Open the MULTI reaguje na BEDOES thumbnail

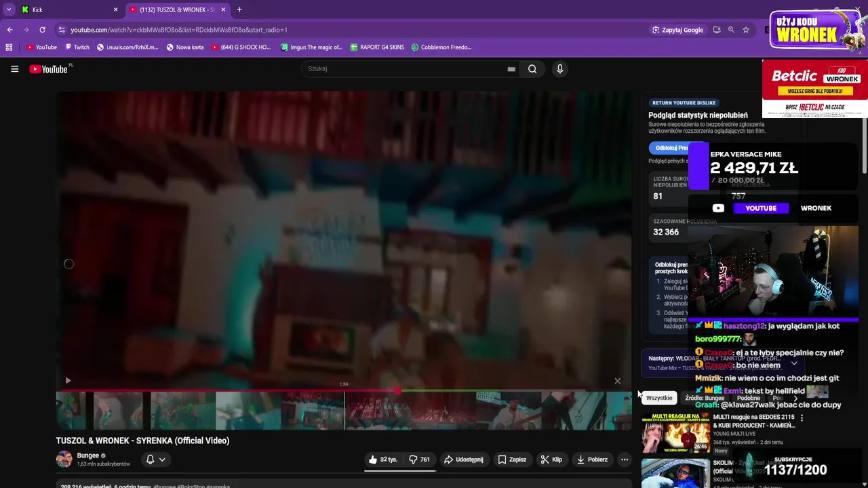[x=675, y=432]
